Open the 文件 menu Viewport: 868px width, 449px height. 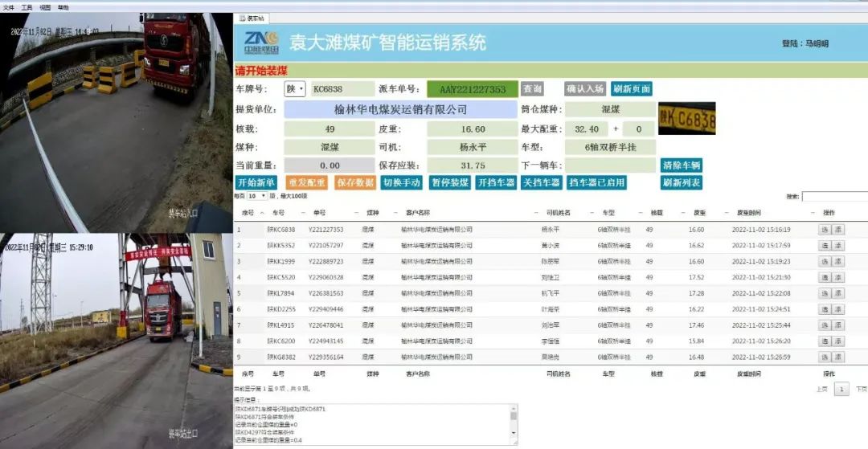click(9, 6)
